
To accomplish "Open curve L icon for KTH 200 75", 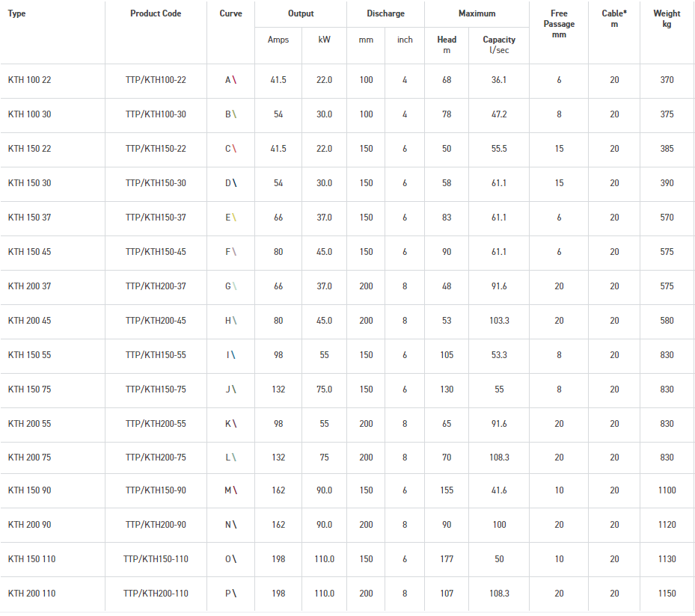I will coord(234,458).
